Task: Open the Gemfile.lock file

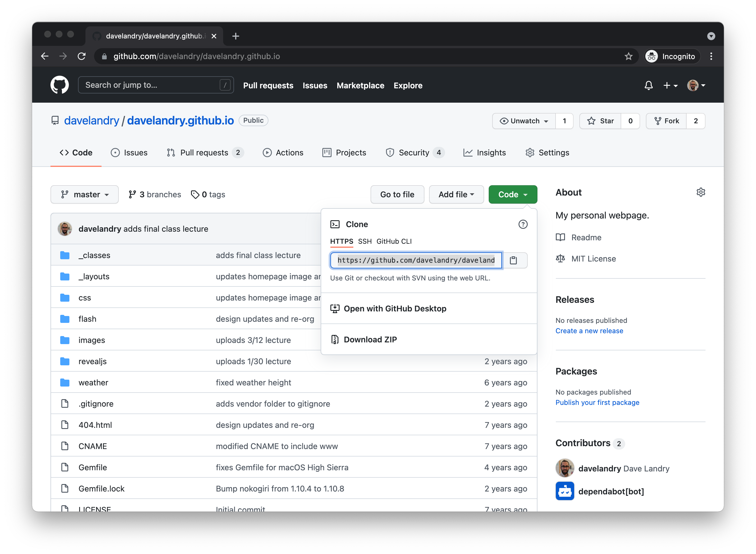Action: pos(101,489)
